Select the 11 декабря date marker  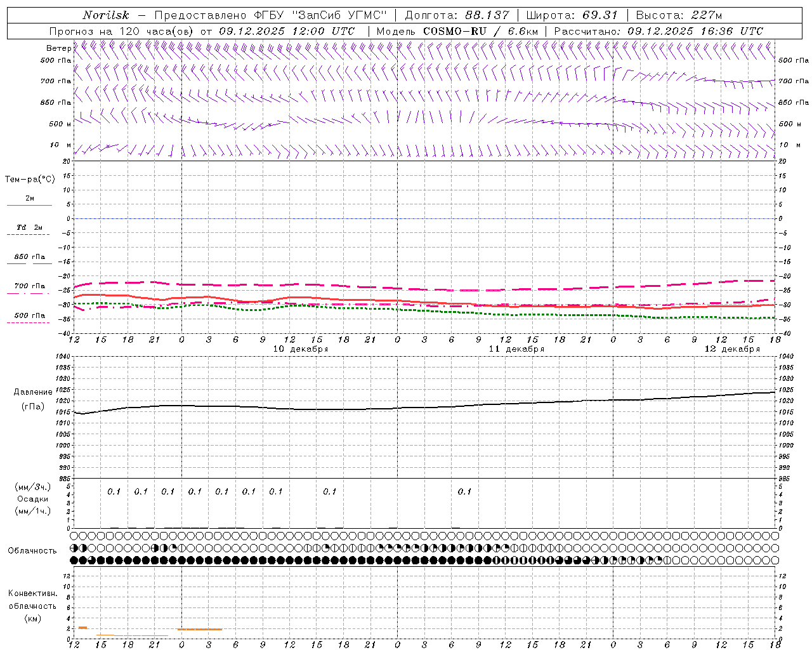click(x=516, y=349)
